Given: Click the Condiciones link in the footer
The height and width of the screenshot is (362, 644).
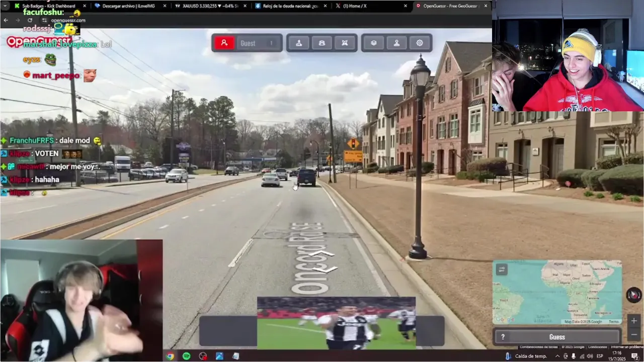Looking at the screenshot, I should click(597, 347).
